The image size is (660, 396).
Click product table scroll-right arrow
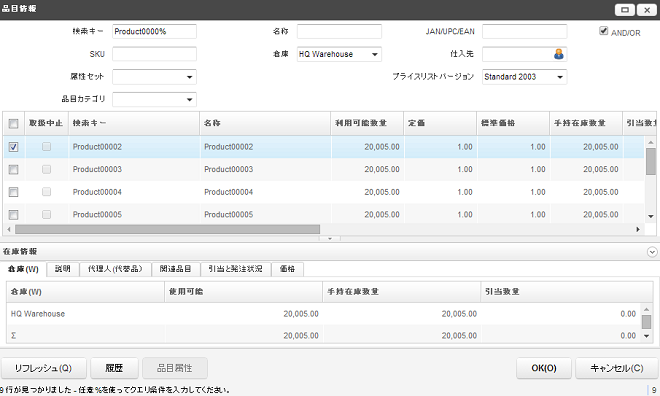point(638,229)
